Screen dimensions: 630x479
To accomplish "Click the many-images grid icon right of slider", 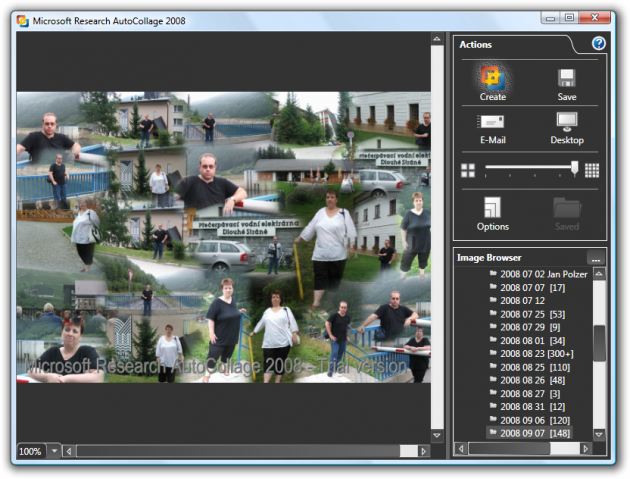I will pos(592,170).
